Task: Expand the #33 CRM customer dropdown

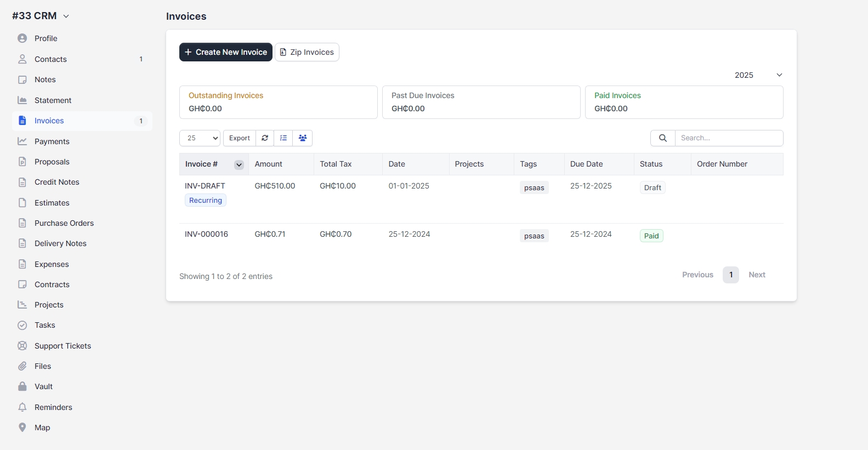Action: tap(66, 16)
